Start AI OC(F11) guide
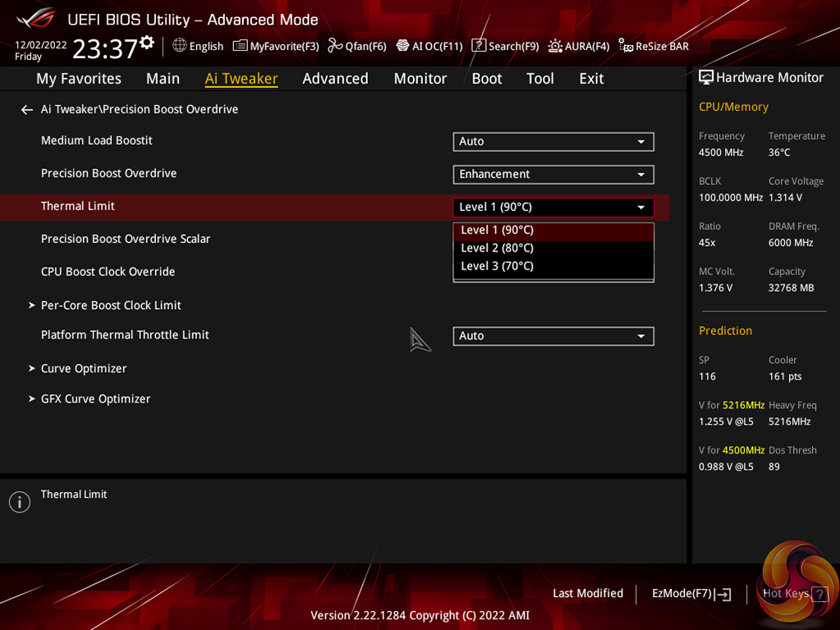Screen dimensions: 840x630 [x=429, y=46]
